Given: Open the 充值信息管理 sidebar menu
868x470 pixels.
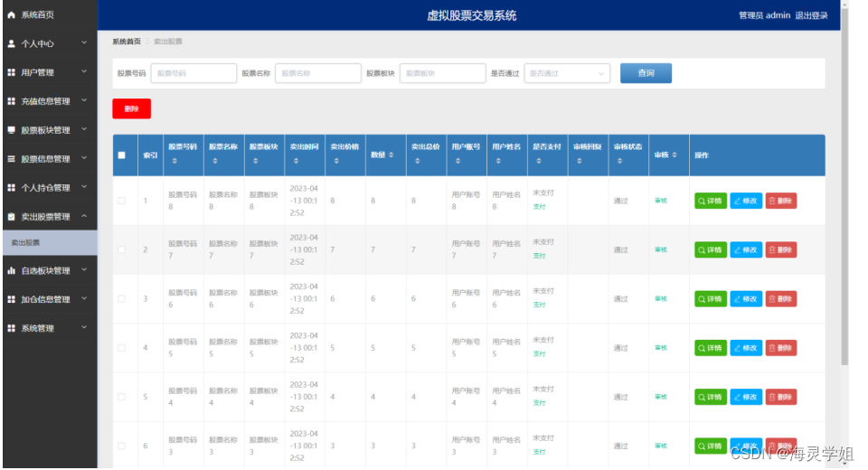Looking at the screenshot, I should point(50,101).
